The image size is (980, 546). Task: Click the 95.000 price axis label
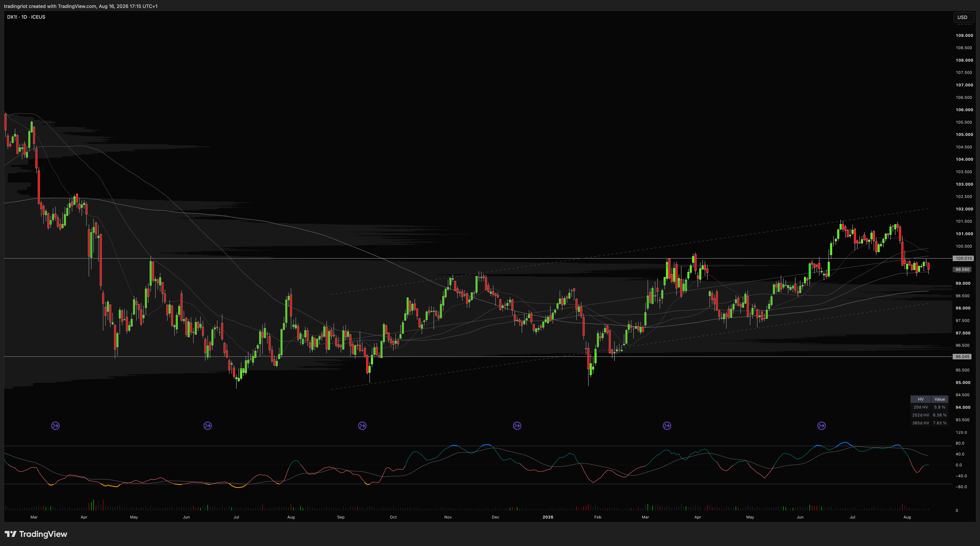(x=963, y=383)
